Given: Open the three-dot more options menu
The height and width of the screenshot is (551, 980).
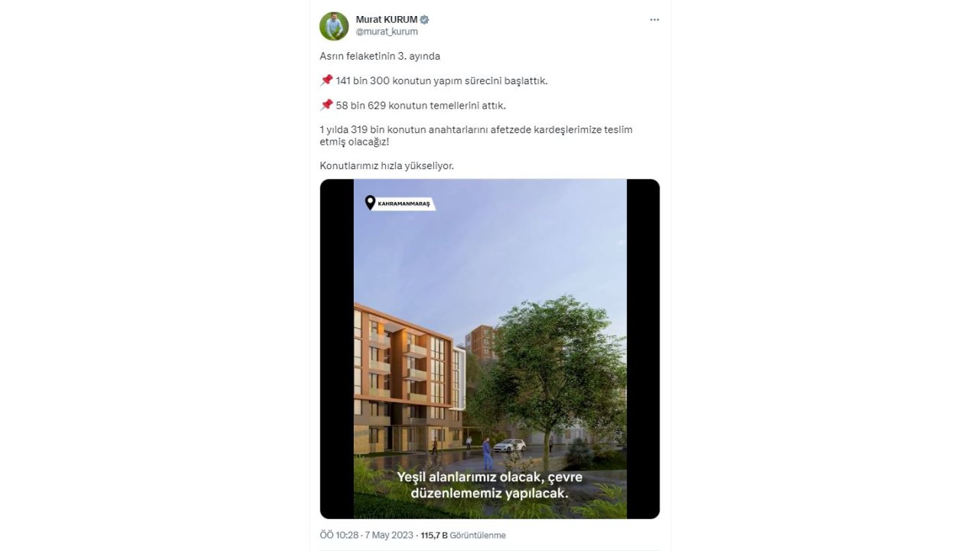Looking at the screenshot, I should point(654,20).
